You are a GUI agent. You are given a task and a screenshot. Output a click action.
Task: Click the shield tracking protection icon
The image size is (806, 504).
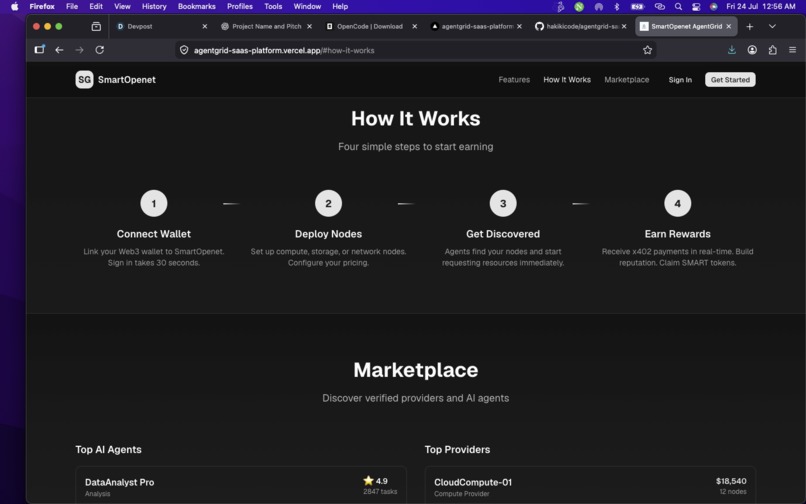tap(184, 50)
